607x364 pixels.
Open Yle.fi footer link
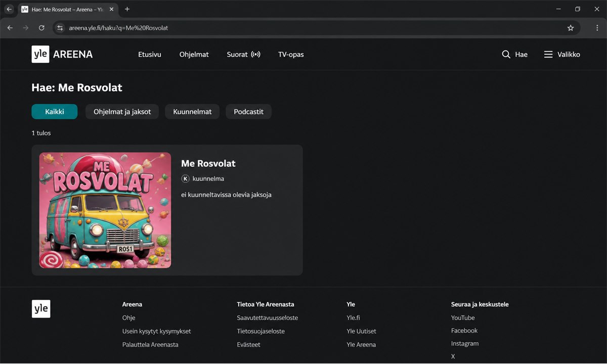click(353, 318)
